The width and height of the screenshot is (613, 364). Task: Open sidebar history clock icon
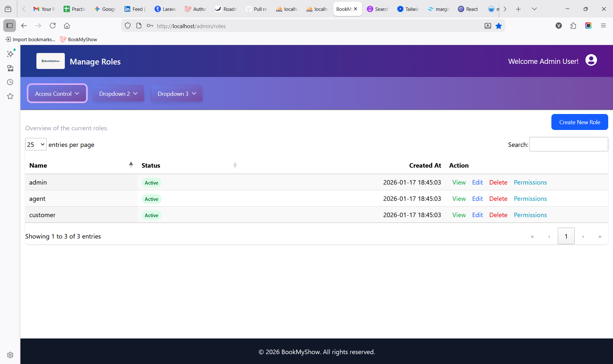tap(10, 82)
